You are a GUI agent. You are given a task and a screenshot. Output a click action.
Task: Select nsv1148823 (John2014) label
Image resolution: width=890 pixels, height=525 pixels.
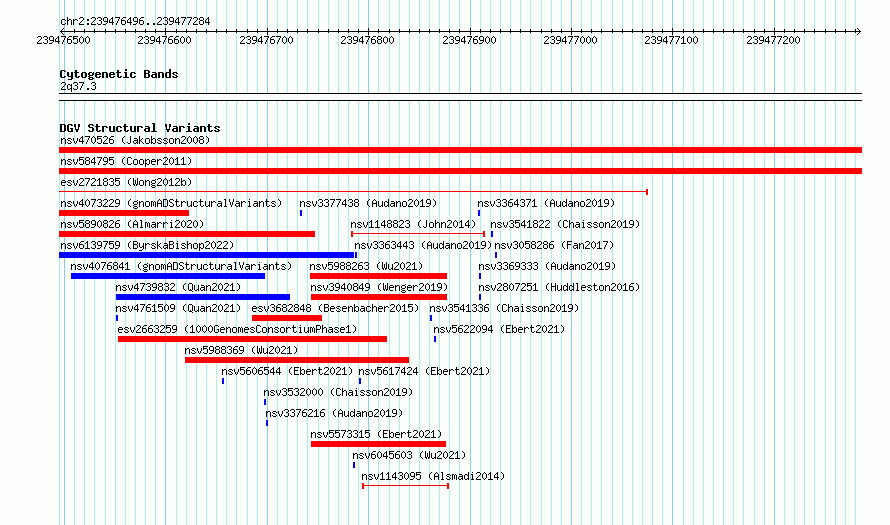click(413, 224)
